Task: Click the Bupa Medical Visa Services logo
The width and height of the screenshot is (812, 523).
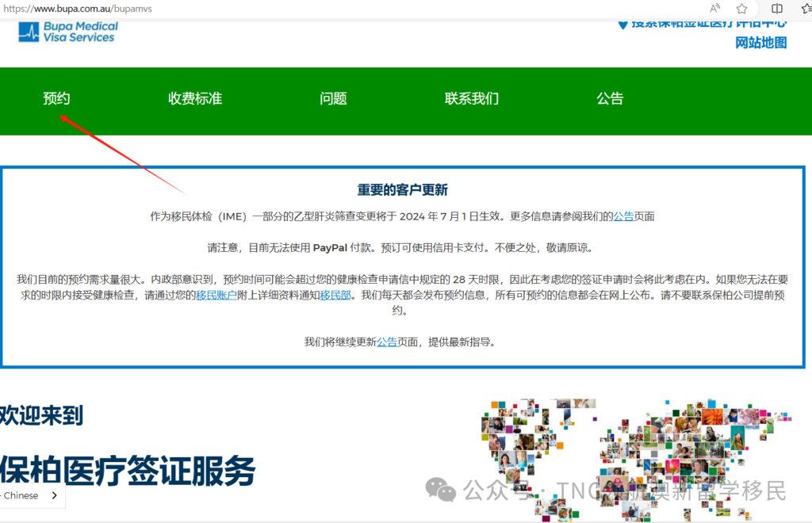Action: coord(67,32)
